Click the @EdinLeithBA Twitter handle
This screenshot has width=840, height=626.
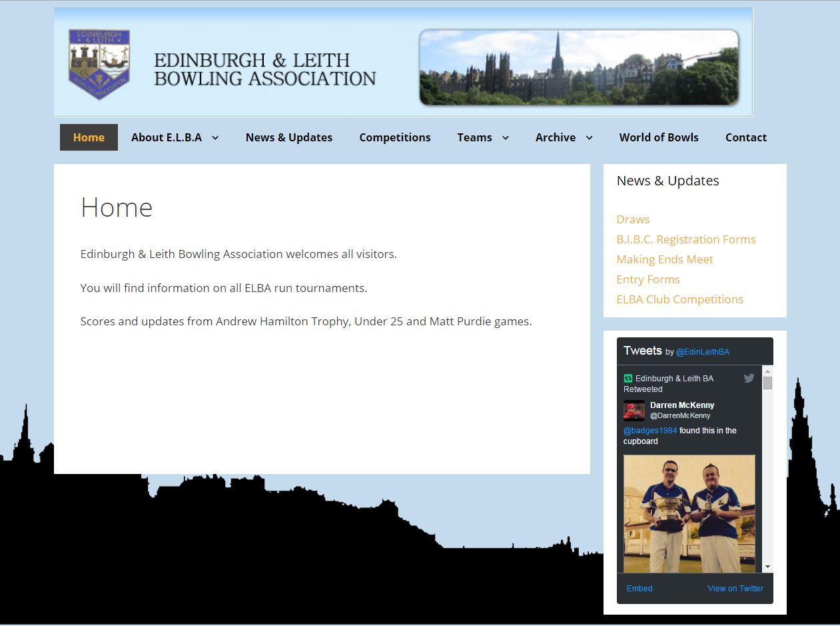(703, 352)
